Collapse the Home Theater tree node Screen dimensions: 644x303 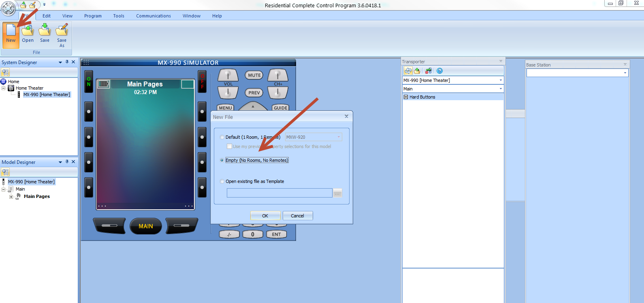point(4,88)
